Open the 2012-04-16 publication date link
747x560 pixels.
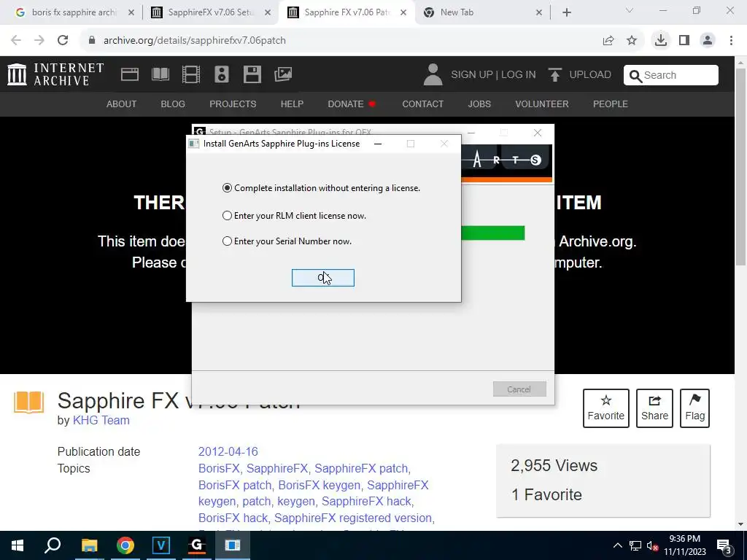[x=228, y=451]
